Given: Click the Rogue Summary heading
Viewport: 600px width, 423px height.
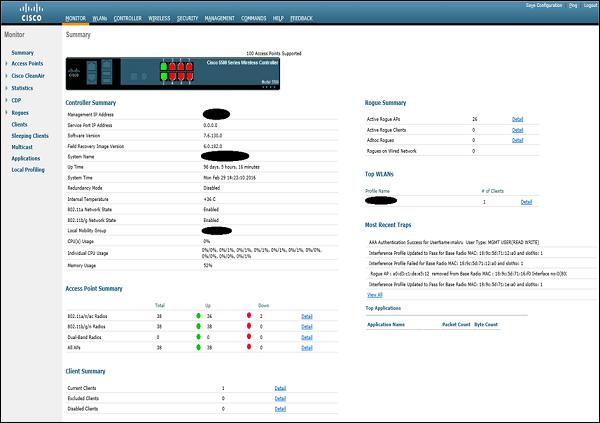Looking at the screenshot, I should coord(385,103).
